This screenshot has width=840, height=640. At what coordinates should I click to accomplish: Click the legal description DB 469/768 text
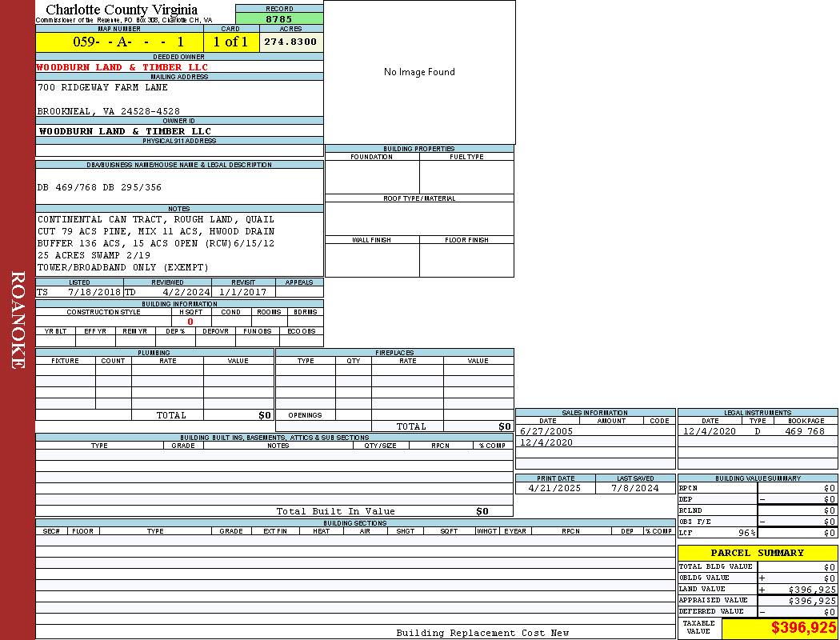coord(99,187)
